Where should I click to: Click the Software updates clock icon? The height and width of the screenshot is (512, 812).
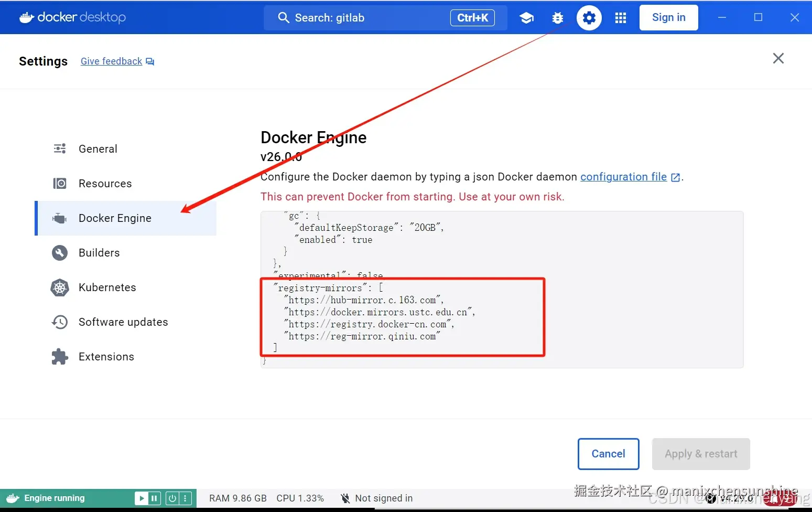tap(60, 322)
